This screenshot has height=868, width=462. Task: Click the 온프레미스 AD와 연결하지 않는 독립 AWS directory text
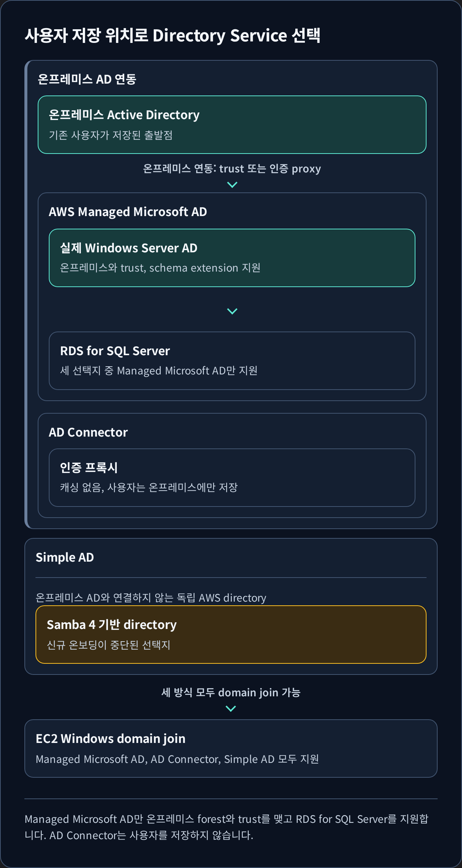click(x=151, y=598)
